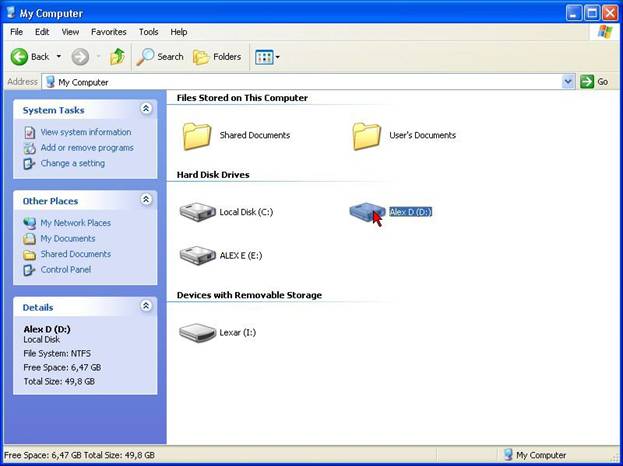Go up one folder level icon
Viewport: 623px width, 466px height.
(x=117, y=57)
